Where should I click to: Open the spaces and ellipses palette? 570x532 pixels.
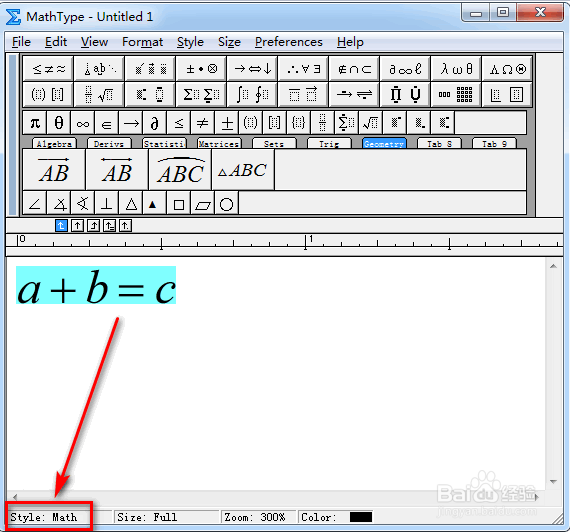[99, 68]
